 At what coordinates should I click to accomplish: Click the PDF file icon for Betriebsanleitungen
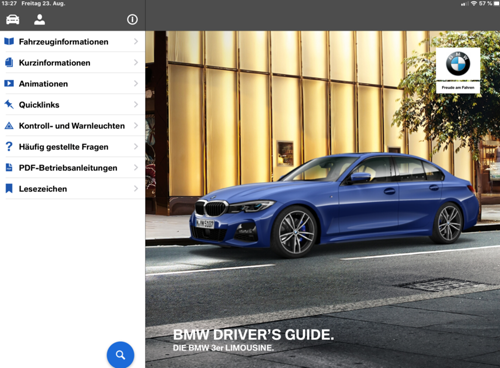(9, 167)
